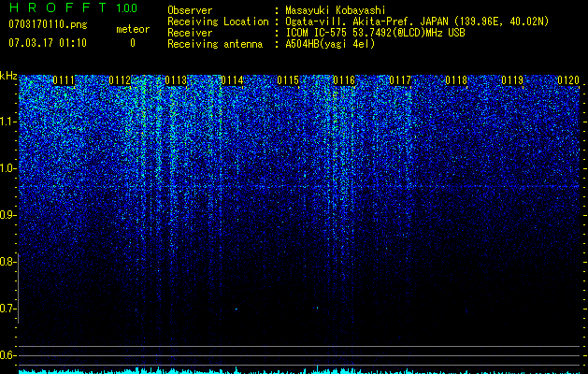Click the HROFFT title text

58,7
